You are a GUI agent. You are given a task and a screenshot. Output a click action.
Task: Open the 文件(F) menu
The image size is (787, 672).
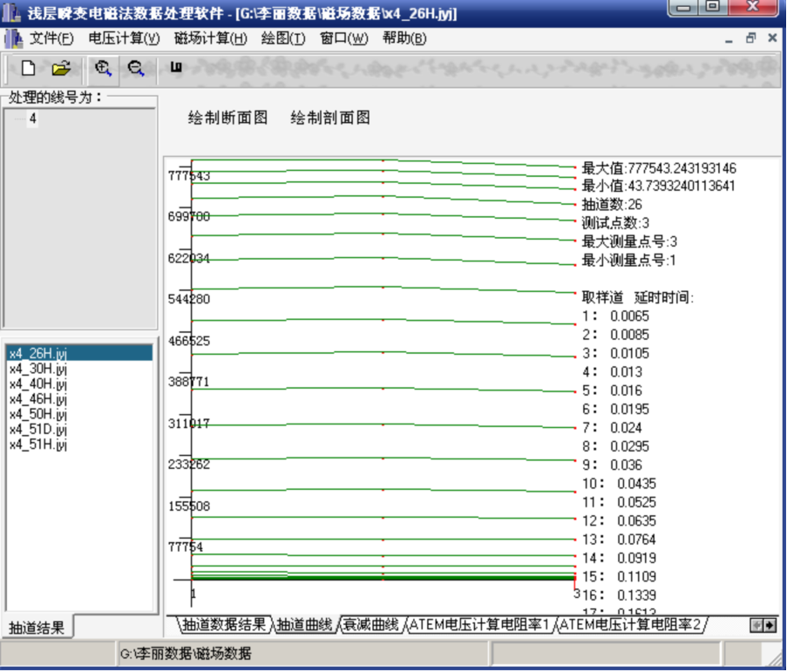click(51, 38)
